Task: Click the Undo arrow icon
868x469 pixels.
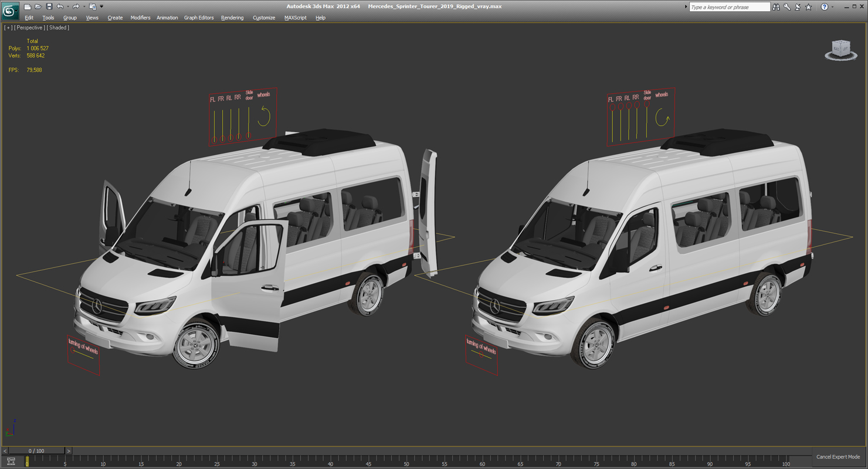Action: [60, 6]
